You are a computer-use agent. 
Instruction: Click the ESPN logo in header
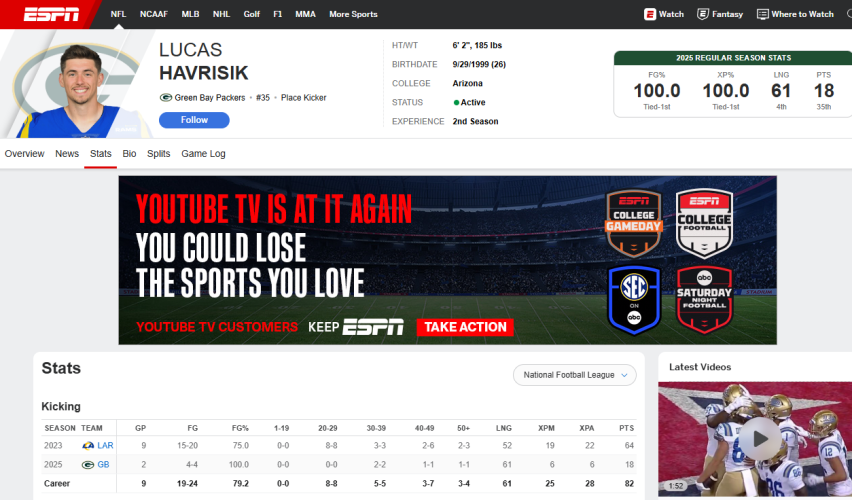[51, 14]
